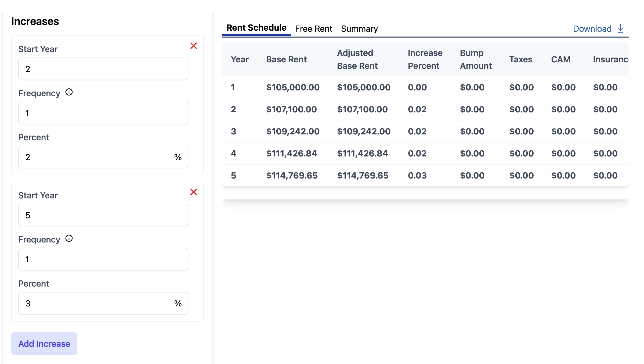Click the Base Rent column header
The height and width of the screenshot is (364, 644).
tap(286, 59)
